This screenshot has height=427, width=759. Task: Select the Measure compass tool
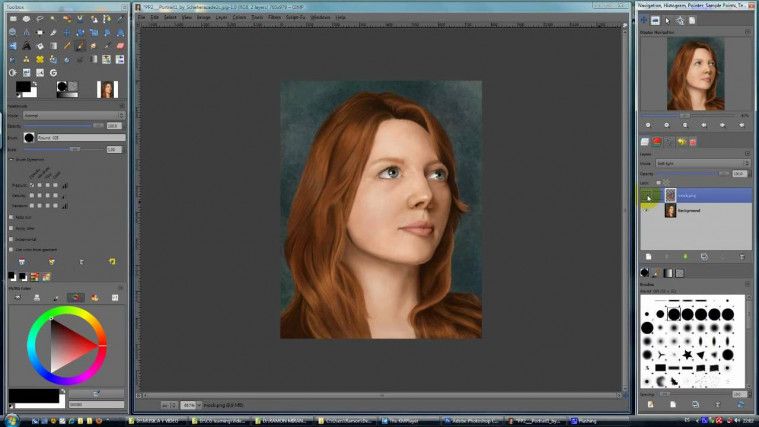click(x=26, y=32)
